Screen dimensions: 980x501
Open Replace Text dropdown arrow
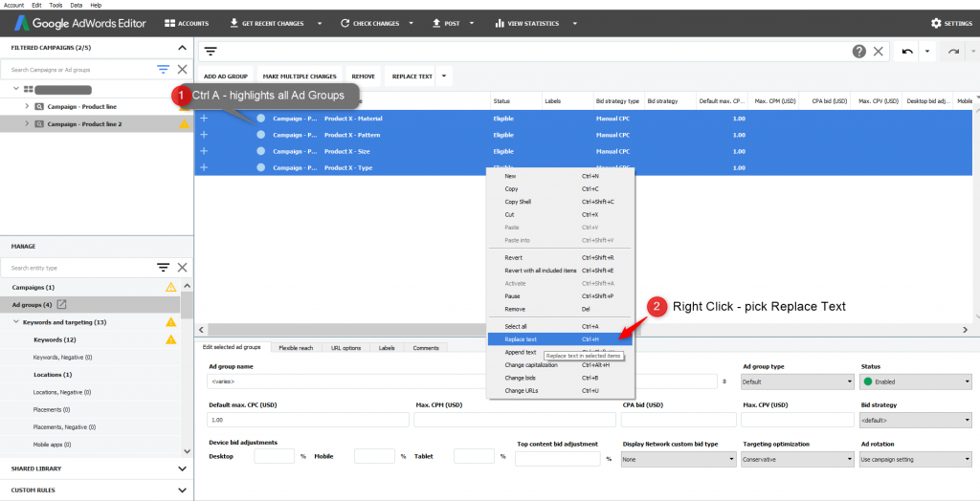point(444,76)
